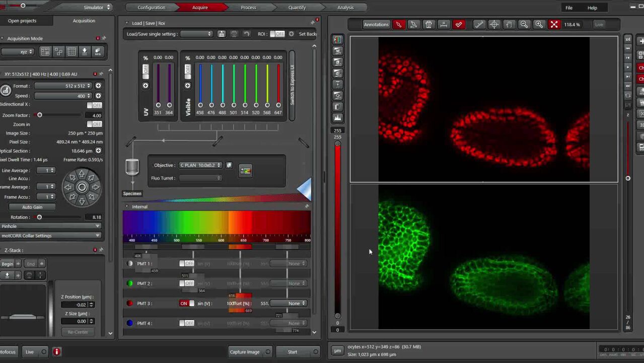Toggle the Bidirectional X switch
This screenshot has width=644, height=363.
point(94,105)
